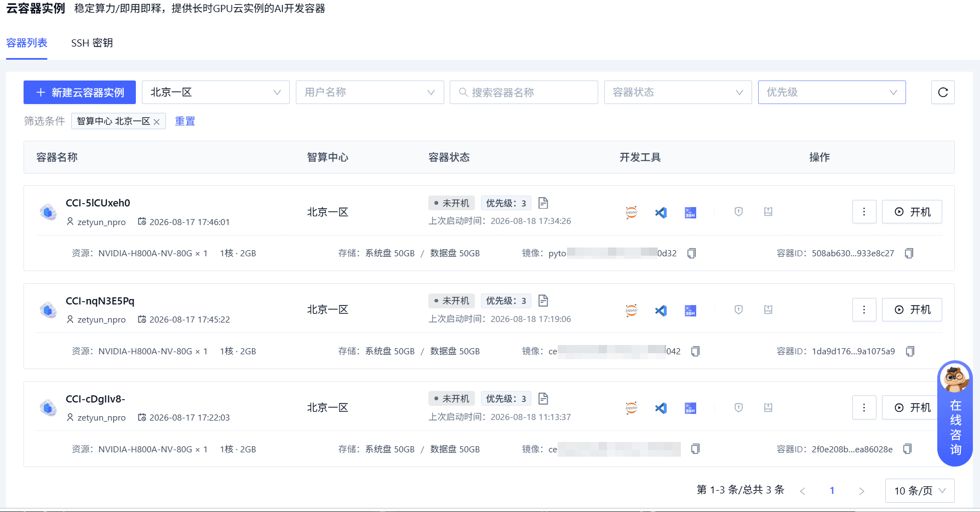Open the 10 条/页 page size dropdown

click(920, 491)
